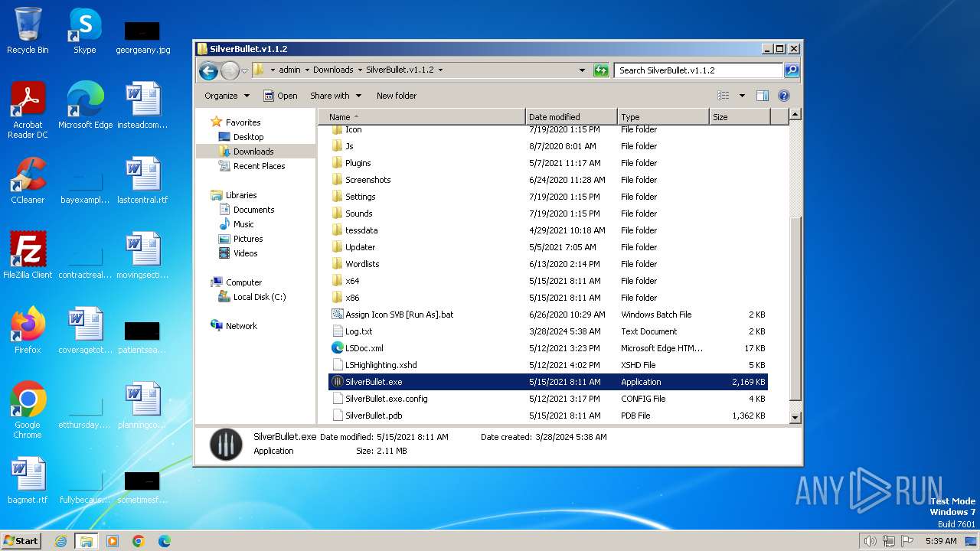This screenshot has width=980, height=551.
Task: Open the Recycle Bin desktop icon
Action: pos(28,31)
